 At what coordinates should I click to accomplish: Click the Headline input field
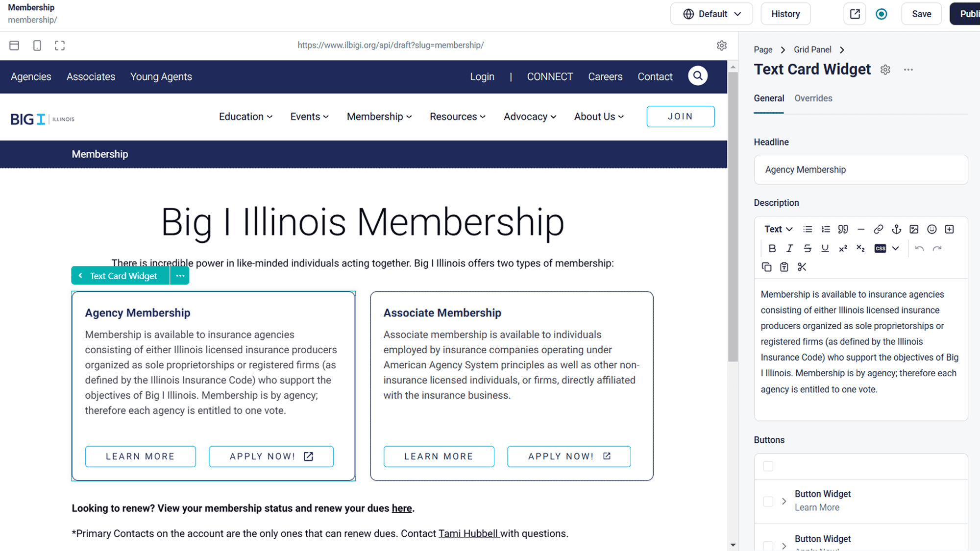coord(861,169)
